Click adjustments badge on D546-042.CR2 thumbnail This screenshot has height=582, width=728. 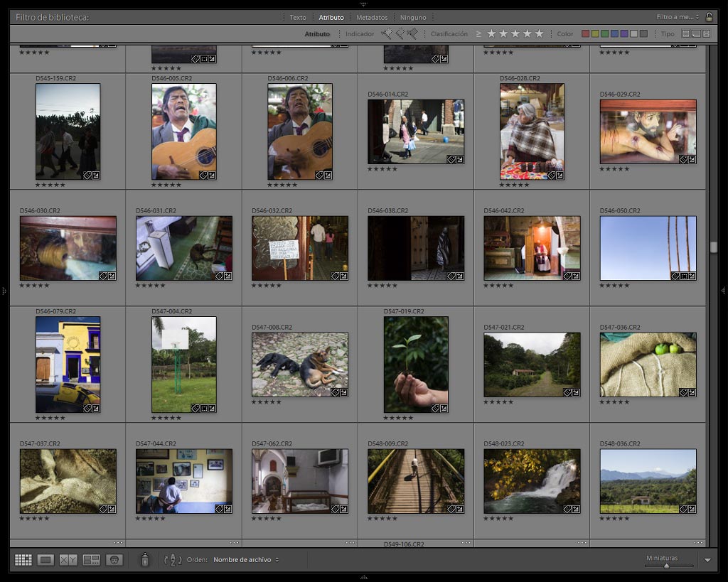coord(576,276)
